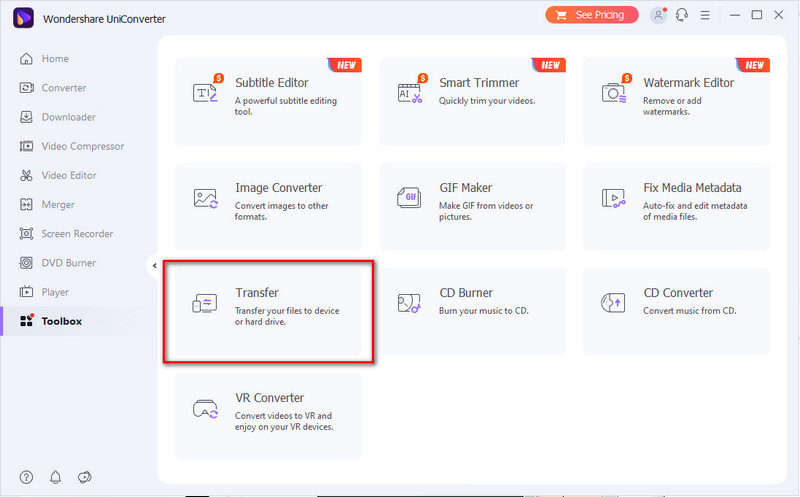Viewport: 800px width, 497px height.
Task: Click the Toolbox grid icon
Action: [26, 321]
